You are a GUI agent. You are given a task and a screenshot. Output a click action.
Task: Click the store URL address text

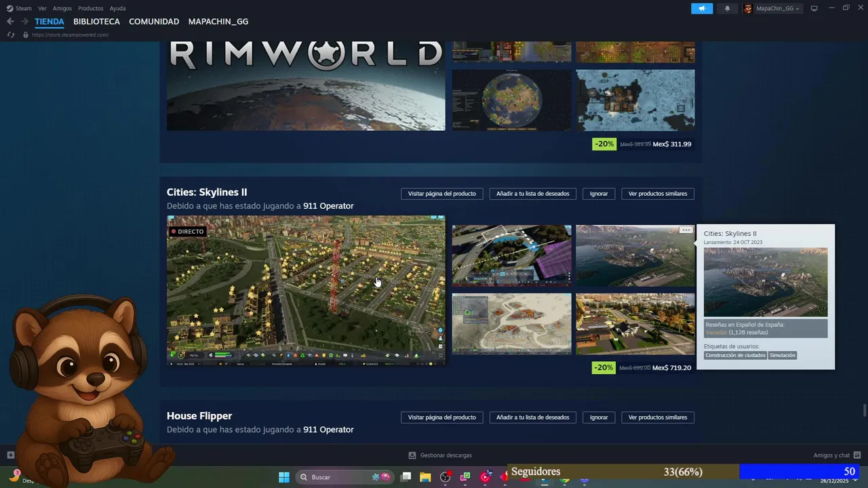click(x=70, y=35)
